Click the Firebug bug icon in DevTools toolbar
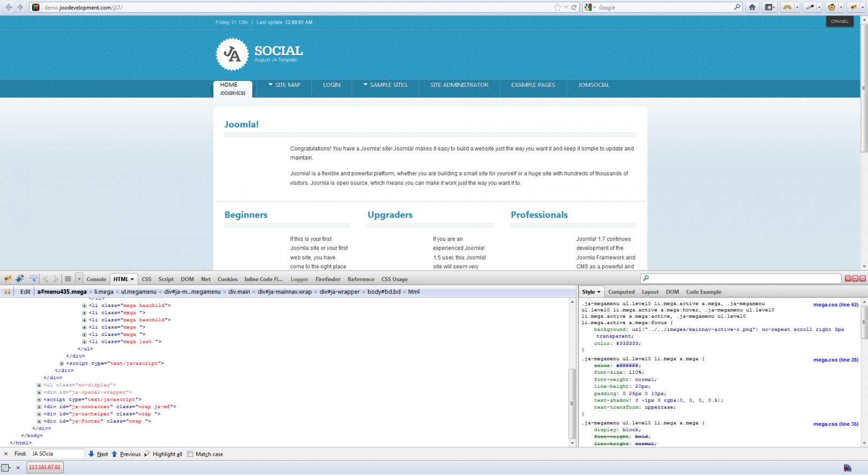Viewport: 868px width, 475px height. (x=8, y=279)
